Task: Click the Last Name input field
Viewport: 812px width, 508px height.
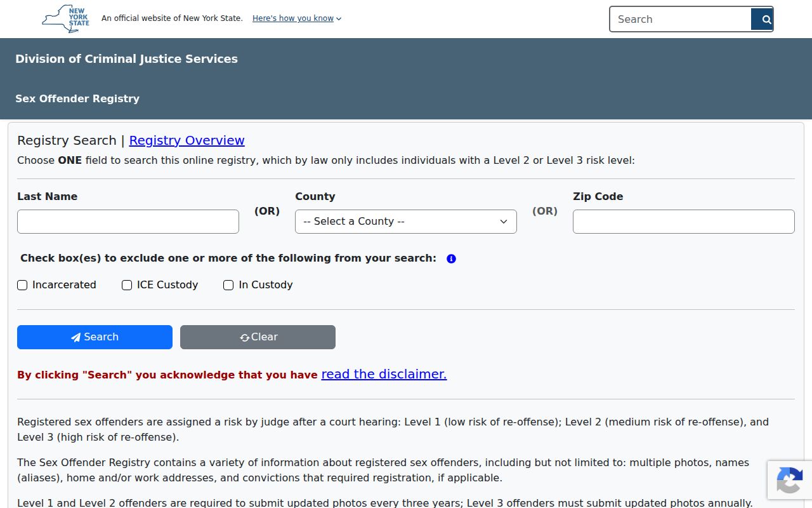Action: (x=128, y=222)
